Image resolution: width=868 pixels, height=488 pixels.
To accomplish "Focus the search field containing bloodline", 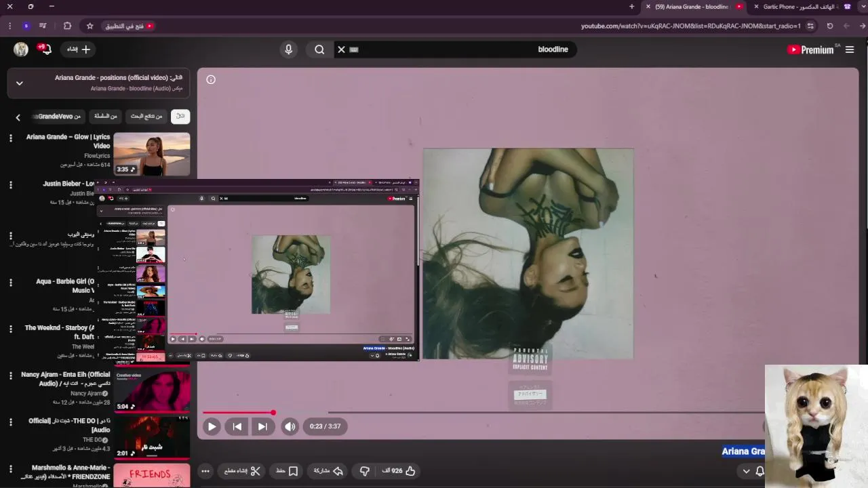I will (x=456, y=49).
